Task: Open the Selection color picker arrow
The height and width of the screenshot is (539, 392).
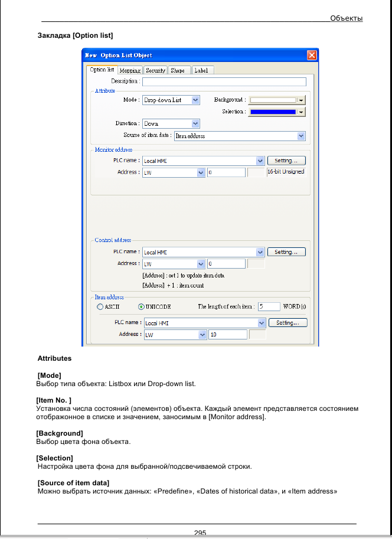Action: click(301, 112)
